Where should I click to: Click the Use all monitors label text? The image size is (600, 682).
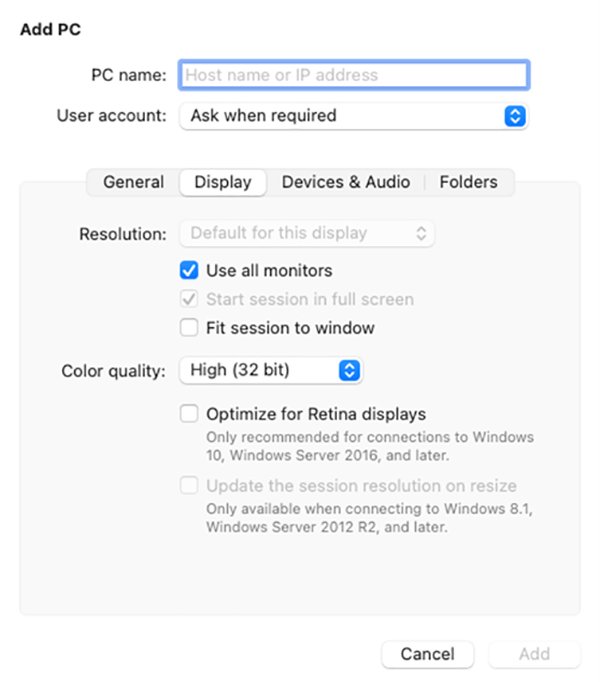tap(269, 270)
